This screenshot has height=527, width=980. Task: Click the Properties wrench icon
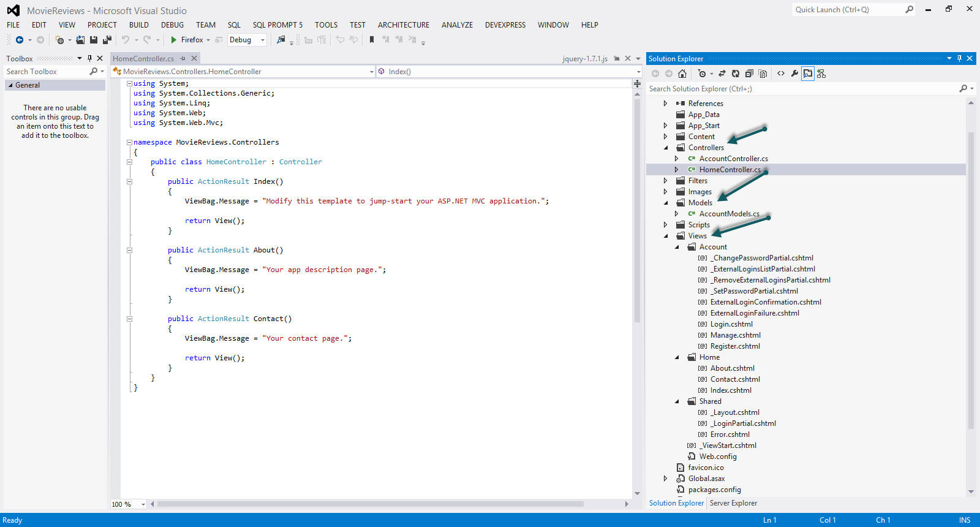794,74
